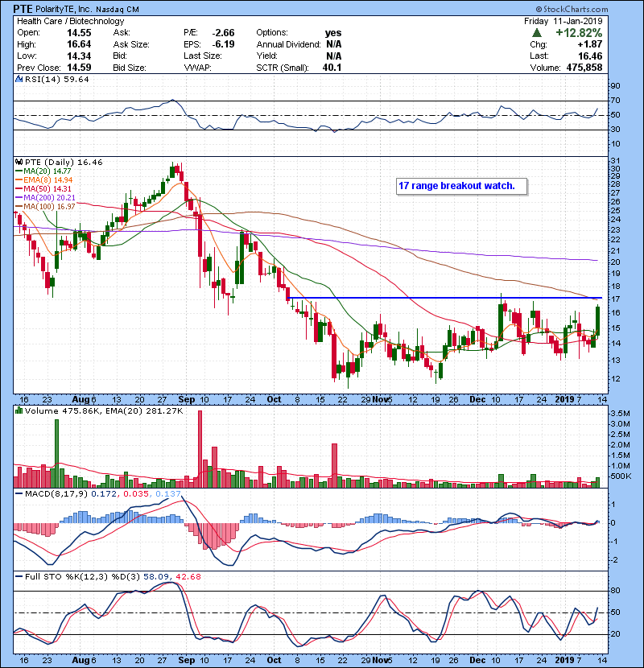
Task: Click the Volume value 475,858
Action: coord(584,68)
